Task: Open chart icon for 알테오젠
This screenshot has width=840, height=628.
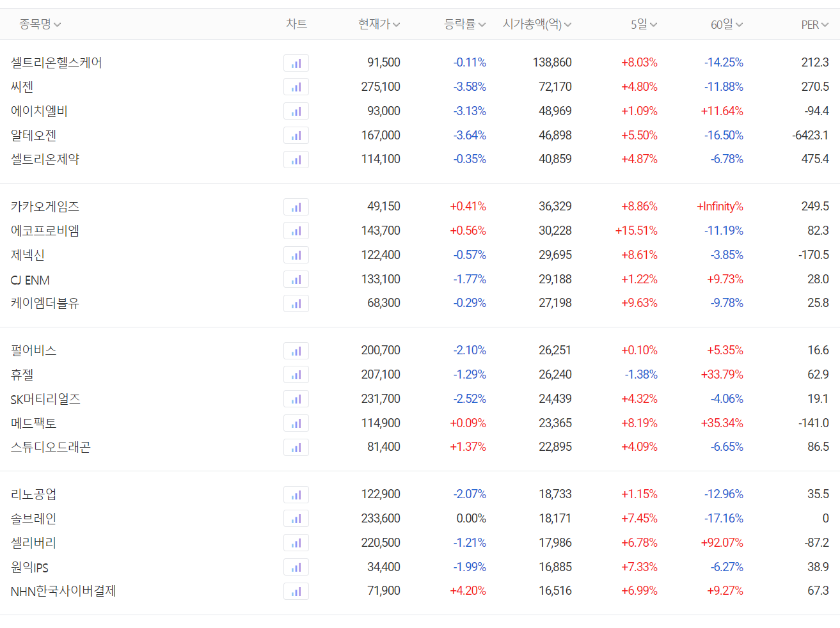Action: click(296, 136)
